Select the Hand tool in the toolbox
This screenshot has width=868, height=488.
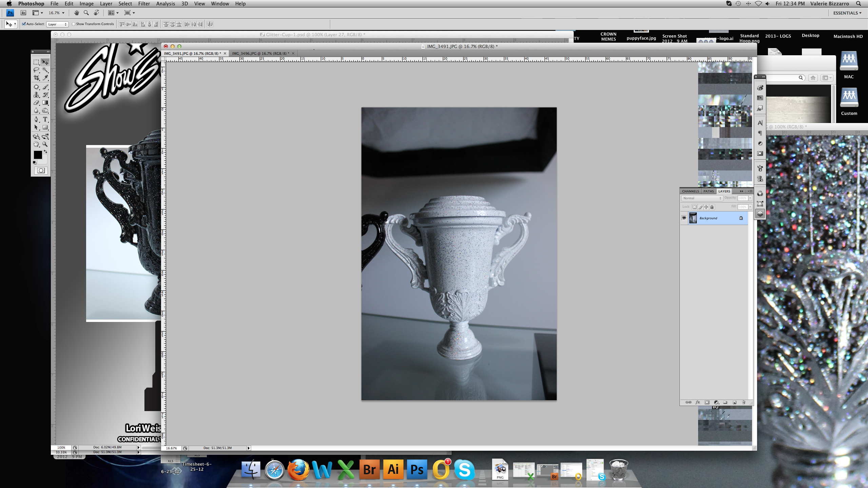point(36,144)
